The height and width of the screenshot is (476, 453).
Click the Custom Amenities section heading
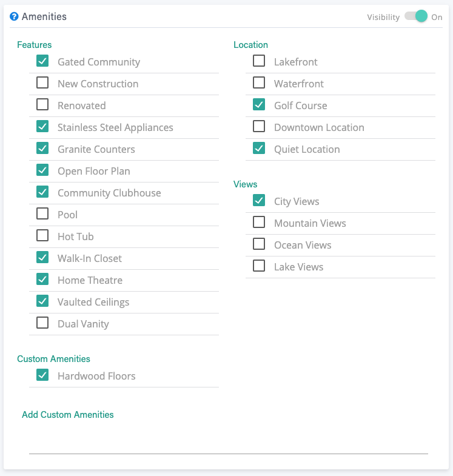pos(53,359)
